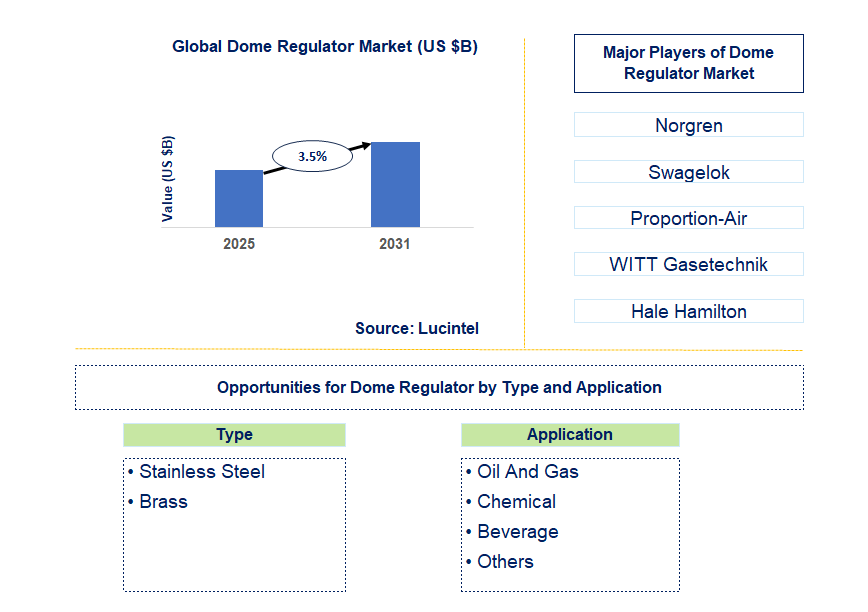Click the Norgren player entry
This screenshot has width=868, height=612.
click(688, 125)
